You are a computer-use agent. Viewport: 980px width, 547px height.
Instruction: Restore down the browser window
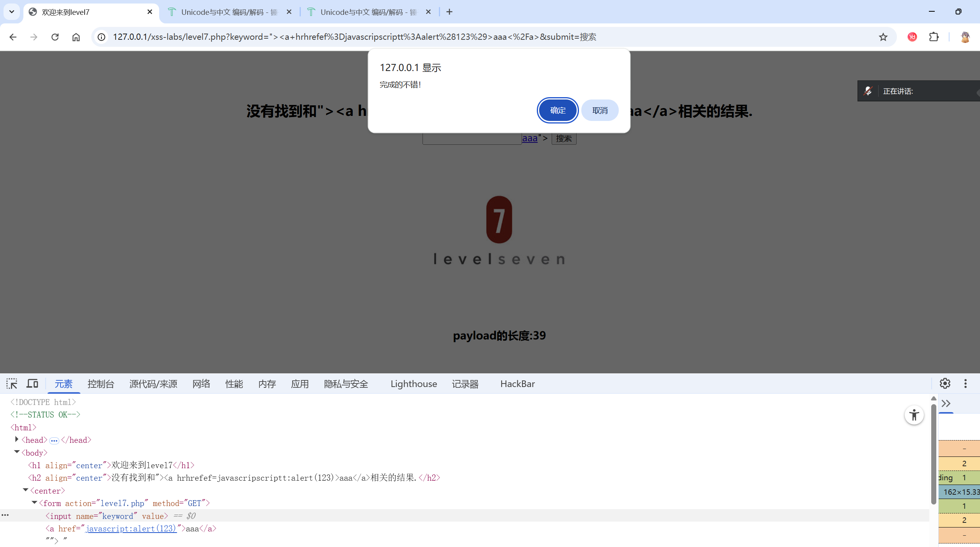(x=958, y=12)
